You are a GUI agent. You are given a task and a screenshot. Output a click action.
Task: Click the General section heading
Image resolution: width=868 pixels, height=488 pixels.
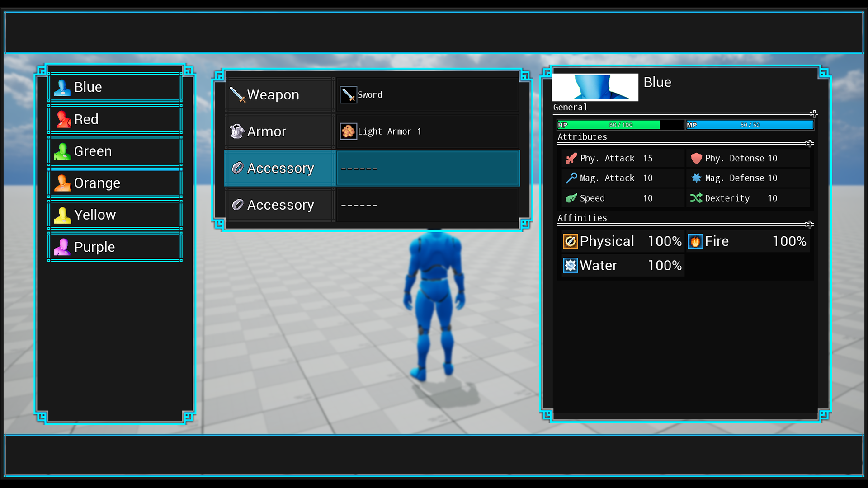click(x=570, y=107)
